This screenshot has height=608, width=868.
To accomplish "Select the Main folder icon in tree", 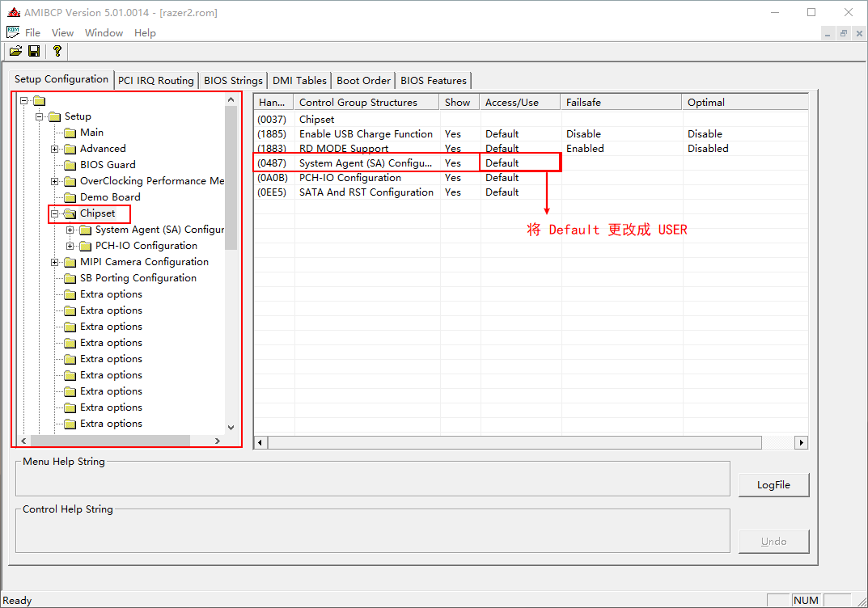I will (70, 133).
